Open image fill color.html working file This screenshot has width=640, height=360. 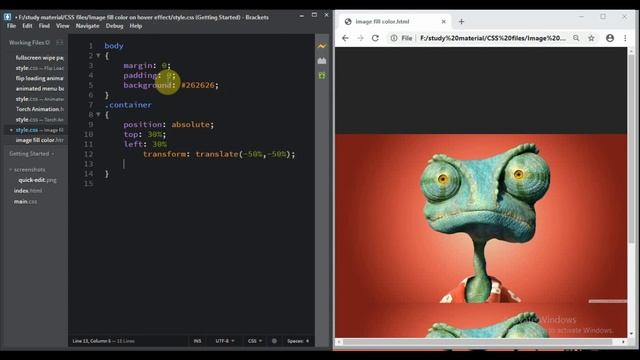(39, 140)
